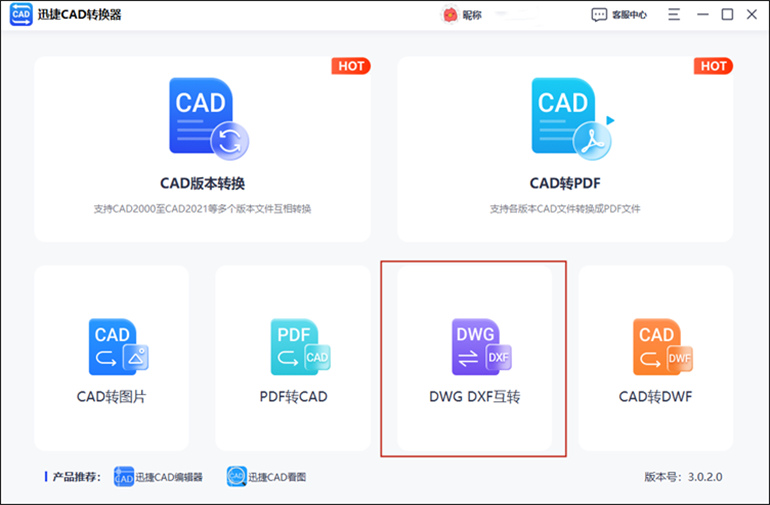The width and height of the screenshot is (770, 505).
Task: Click the 版本号: 3.0.2.0 text
Action: 683,477
